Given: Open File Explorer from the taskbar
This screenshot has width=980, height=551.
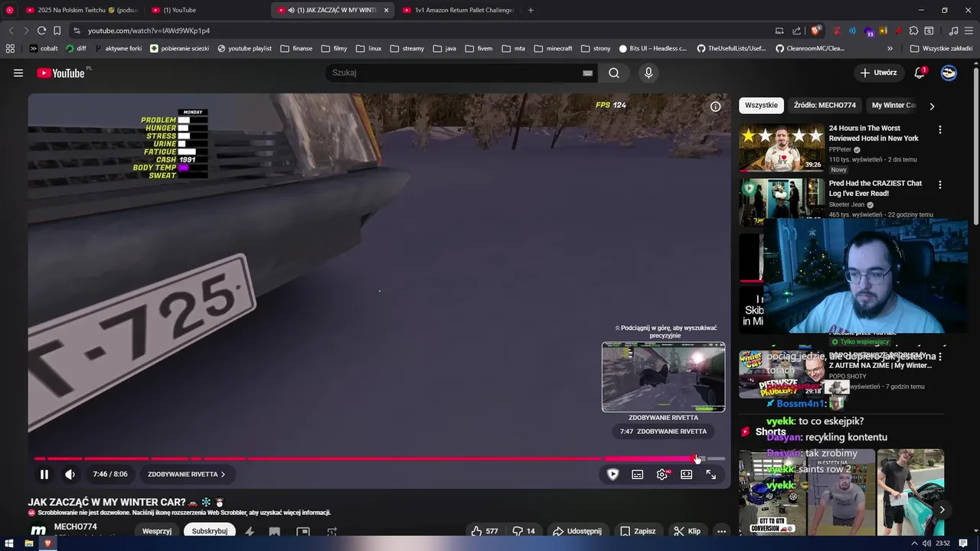Looking at the screenshot, I should tap(28, 543).
